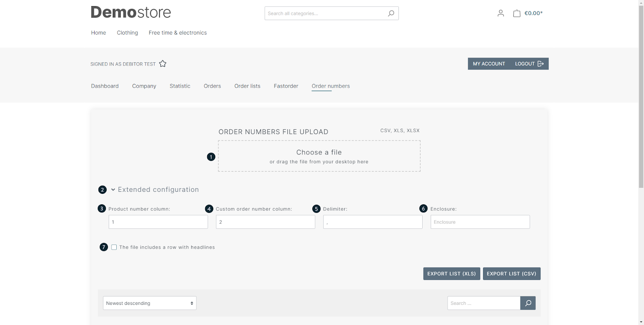Click the Enclosure input field

click(x=480, y=222)
